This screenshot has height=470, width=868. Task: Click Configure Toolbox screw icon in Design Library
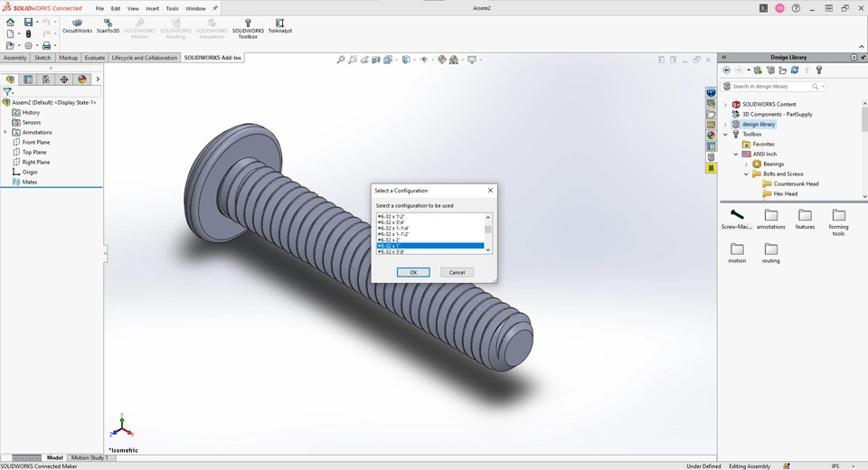click(819, 70)
